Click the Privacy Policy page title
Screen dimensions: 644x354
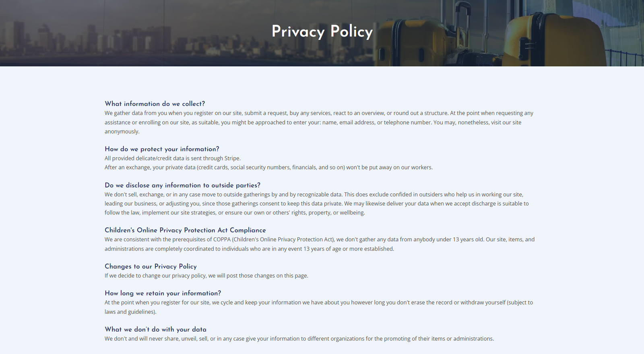click(x=322, y=32)
